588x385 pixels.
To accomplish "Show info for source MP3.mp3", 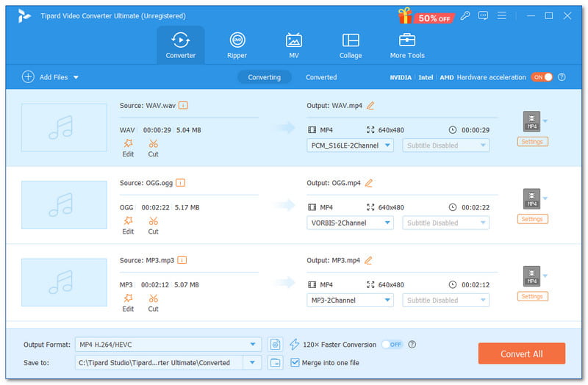I will (x=182, y=260).
